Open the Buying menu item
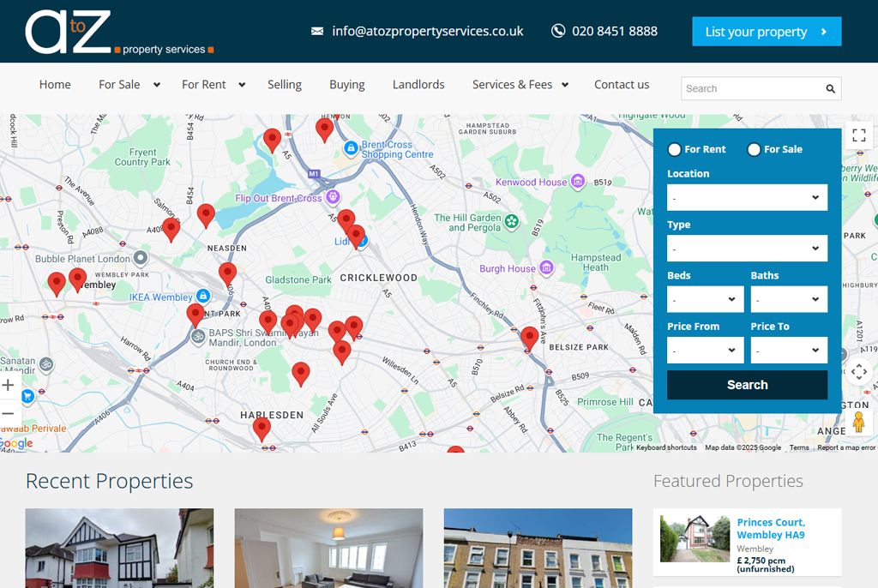Screen dimensions: 878x588 (346, 85)
